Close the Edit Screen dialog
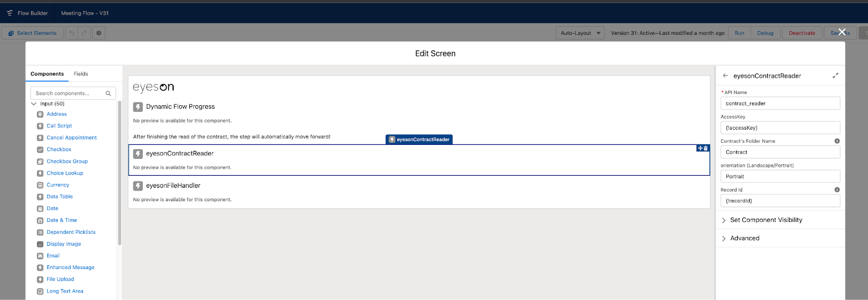 tap(842, 32)
